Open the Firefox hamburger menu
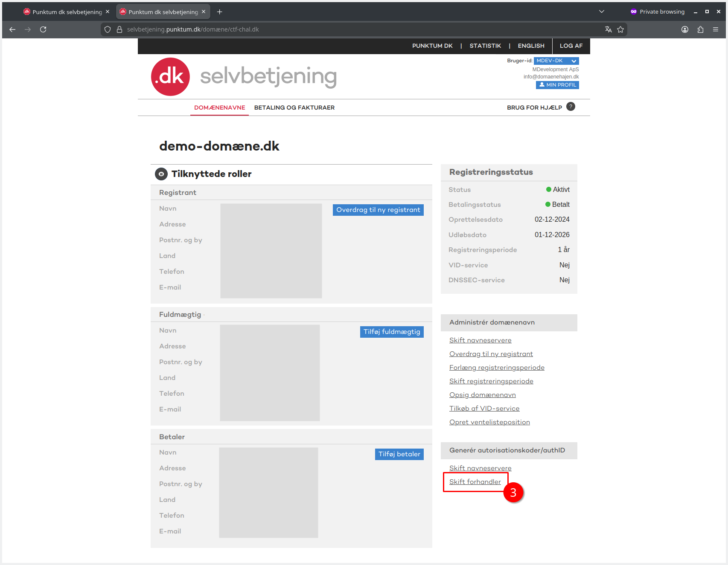Viewport: 728px width, 565px height. click(716, 29)
